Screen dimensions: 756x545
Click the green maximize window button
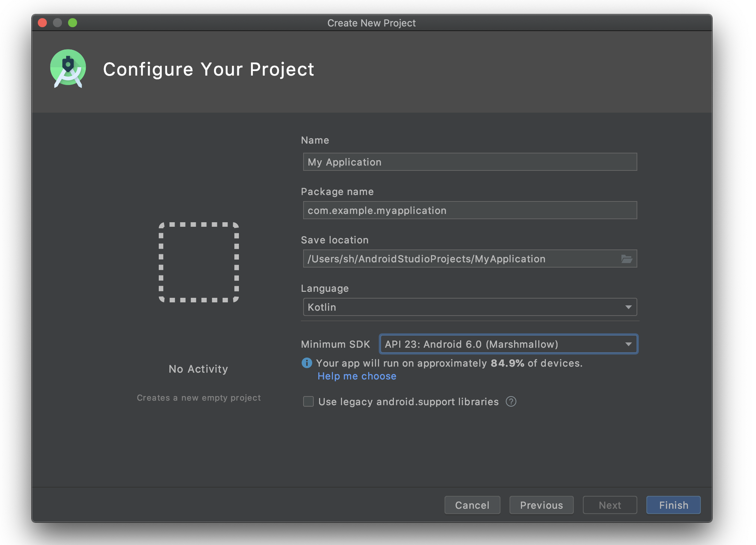coord(73,23)
